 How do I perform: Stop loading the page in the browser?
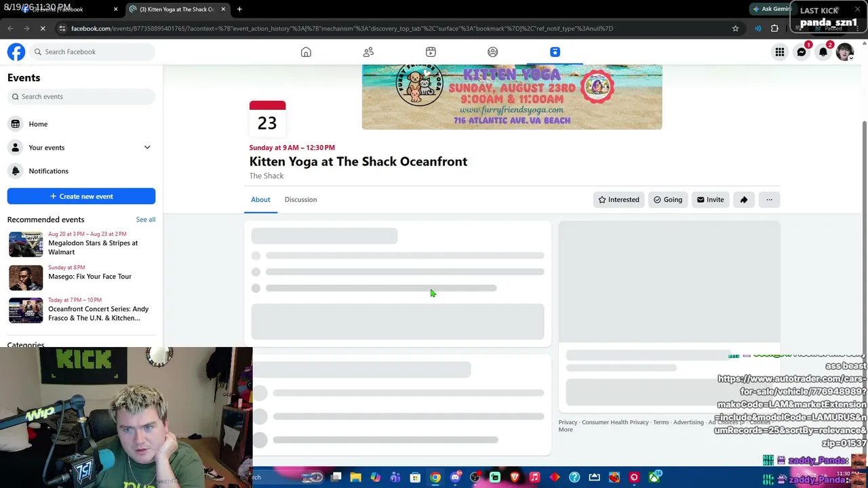[43, 28]
